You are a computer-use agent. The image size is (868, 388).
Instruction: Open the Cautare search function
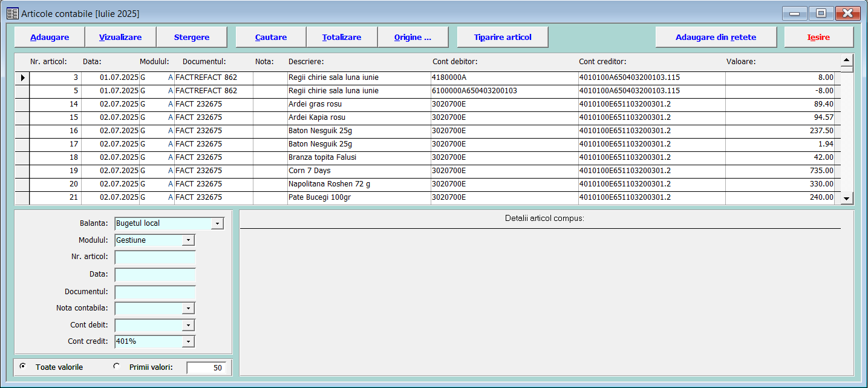pos(270,37)
